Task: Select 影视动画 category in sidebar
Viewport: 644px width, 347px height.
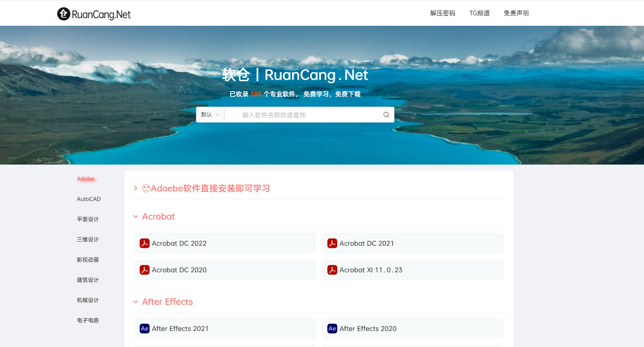Action: (x=88, y=260)
